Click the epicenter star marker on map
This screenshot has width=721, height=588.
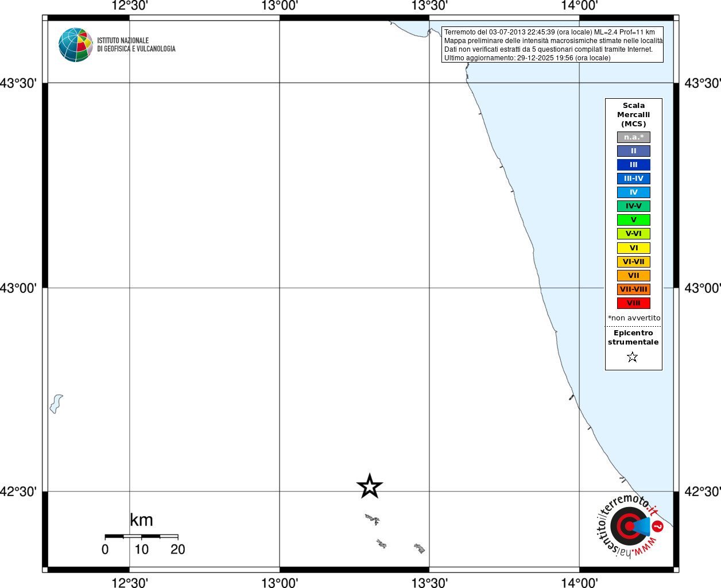370,486
